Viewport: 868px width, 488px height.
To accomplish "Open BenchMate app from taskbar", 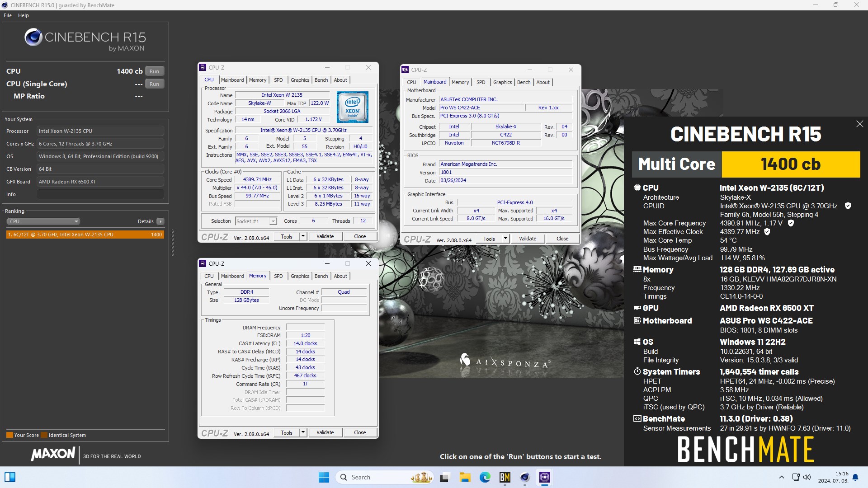I will 505,477.
